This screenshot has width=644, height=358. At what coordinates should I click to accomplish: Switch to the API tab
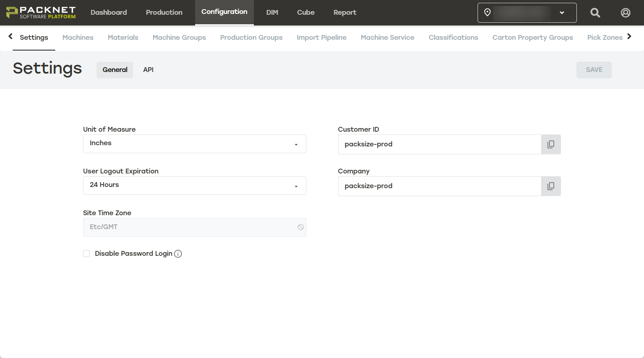[x=148, y=70]
